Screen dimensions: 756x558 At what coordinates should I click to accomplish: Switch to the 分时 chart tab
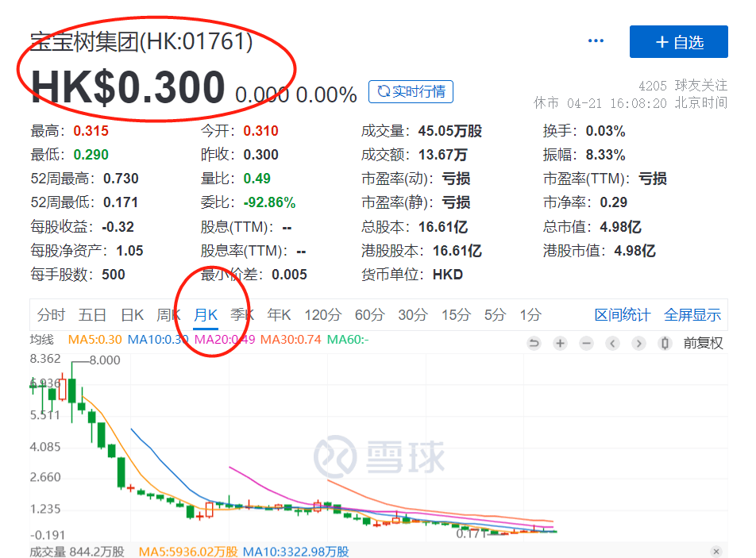(51, 314)
